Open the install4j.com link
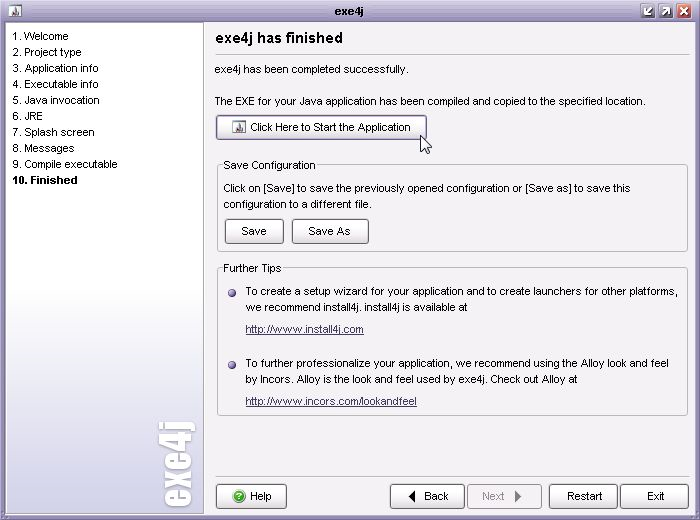Viewport: 700px width, 520px height. tap(304, 329)
